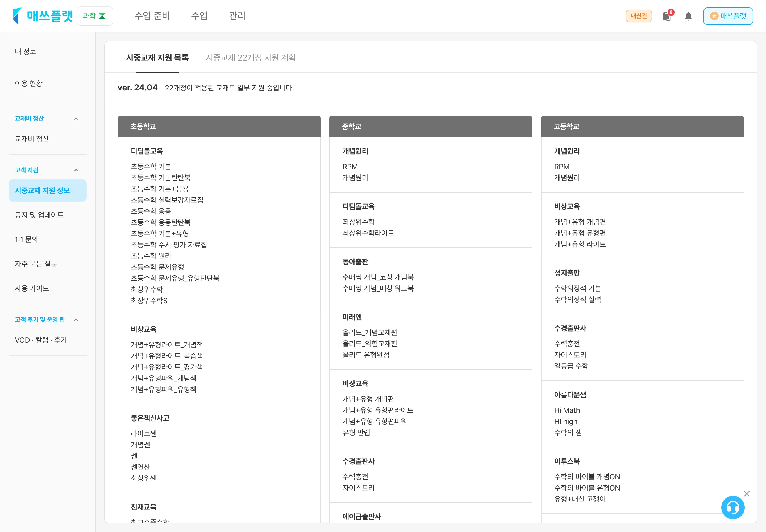This screenshot has height=532, width=766.
Task: Open 공지 및 업데이트
Action: coord(39,215)
